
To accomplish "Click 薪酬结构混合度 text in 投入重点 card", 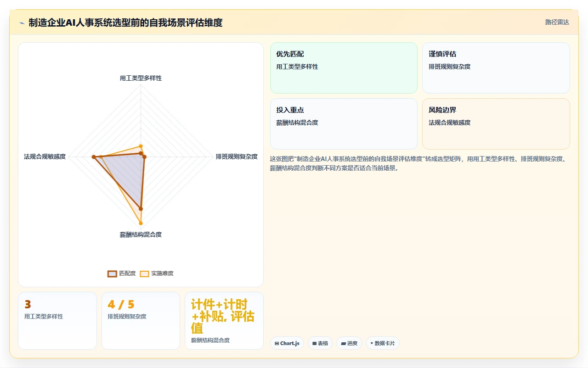I will [x=297, y=123].
